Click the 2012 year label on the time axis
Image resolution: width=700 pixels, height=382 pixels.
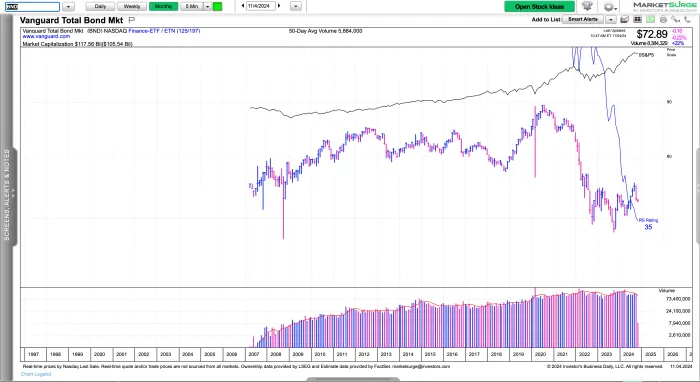click(x=364, y=354)
